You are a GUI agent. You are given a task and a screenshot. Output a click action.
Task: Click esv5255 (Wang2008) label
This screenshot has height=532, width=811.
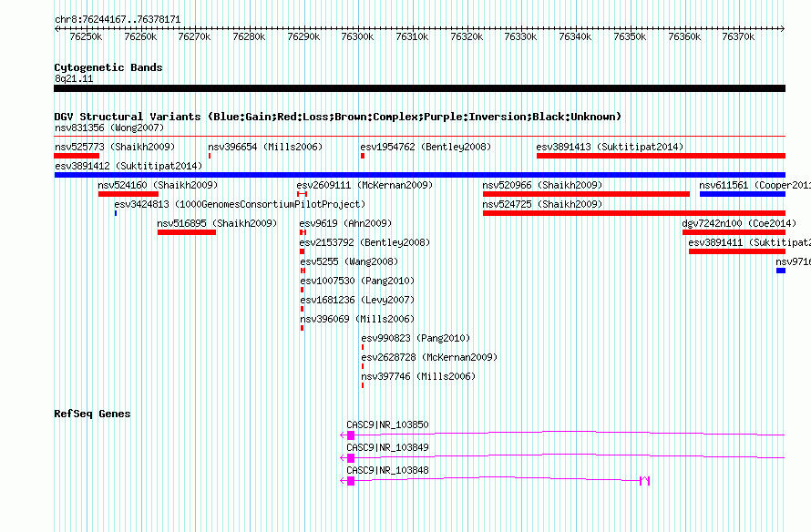[349, 261]
